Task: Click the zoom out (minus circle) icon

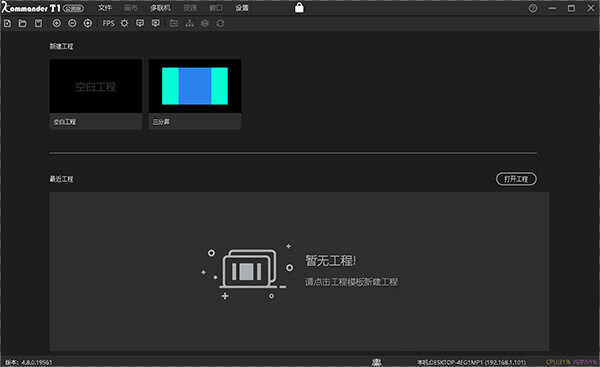Action: tap(72, 23)
